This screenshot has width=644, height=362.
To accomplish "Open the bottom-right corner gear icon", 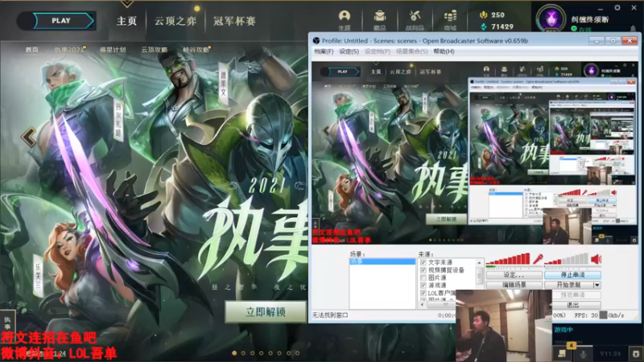I will coord(636,353).
